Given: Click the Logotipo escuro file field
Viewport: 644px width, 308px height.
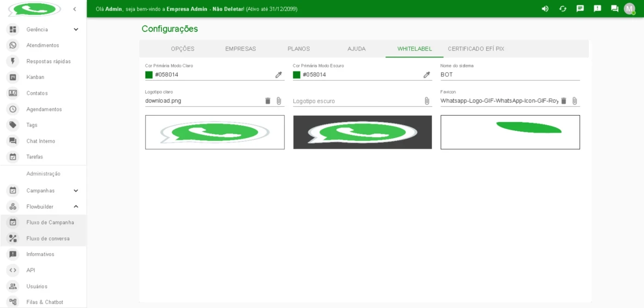Looking at the screenshot, I should tap(357, 101).
